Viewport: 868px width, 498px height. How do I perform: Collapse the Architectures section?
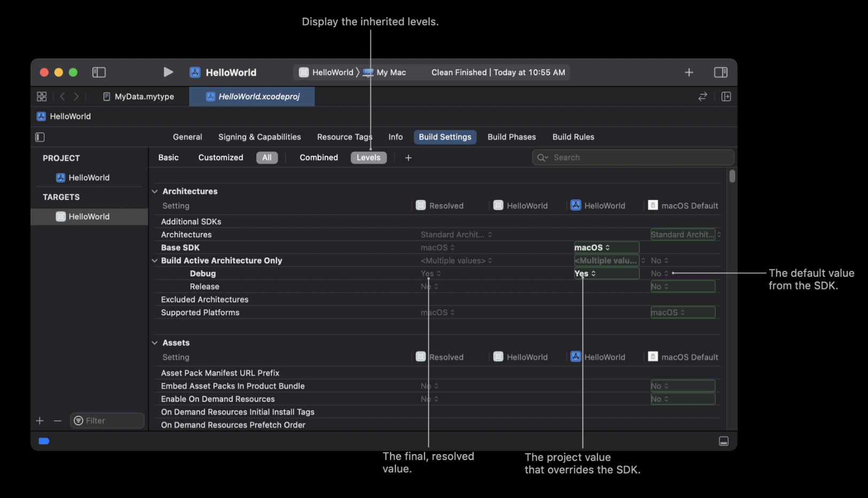click(x=154, y=191)
